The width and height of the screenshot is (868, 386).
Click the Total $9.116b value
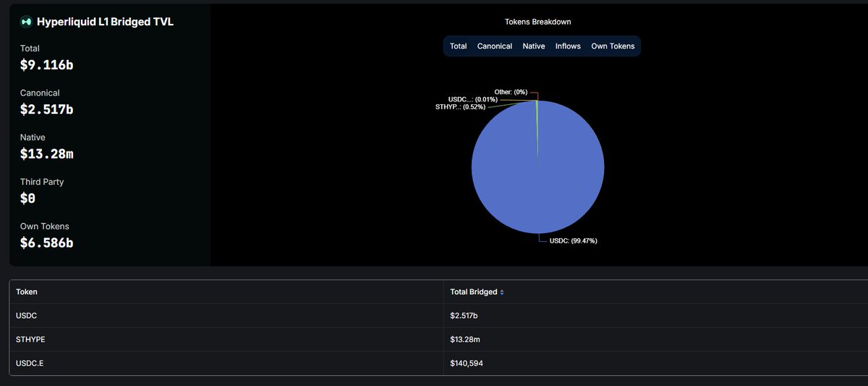click(47, 65)
